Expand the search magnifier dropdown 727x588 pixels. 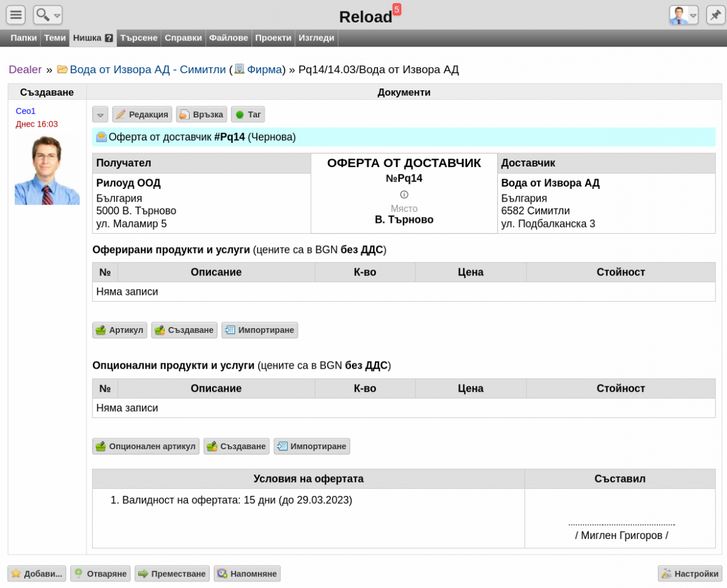tap(48, 15)
